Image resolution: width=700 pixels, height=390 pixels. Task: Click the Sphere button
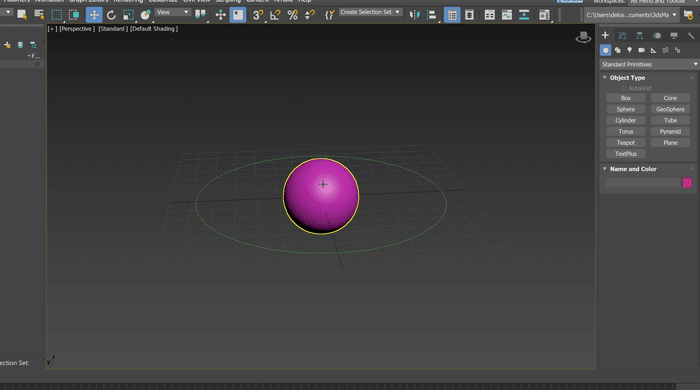tap(625, 109)
